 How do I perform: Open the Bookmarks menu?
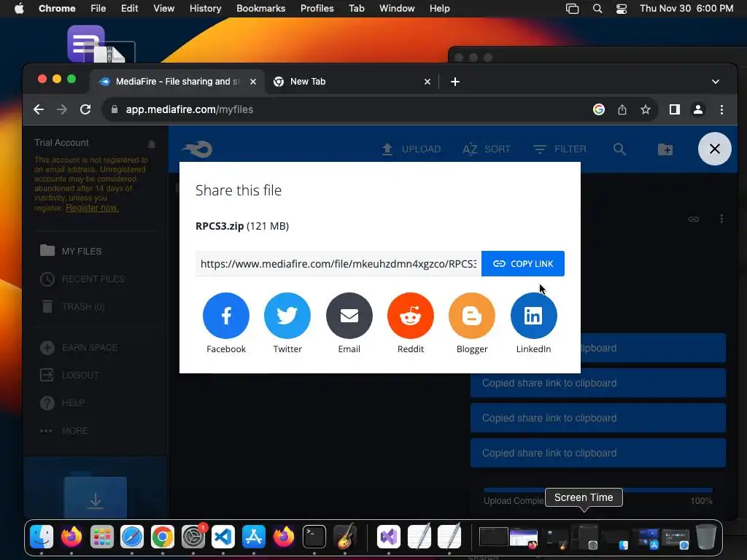pos(260,9)
